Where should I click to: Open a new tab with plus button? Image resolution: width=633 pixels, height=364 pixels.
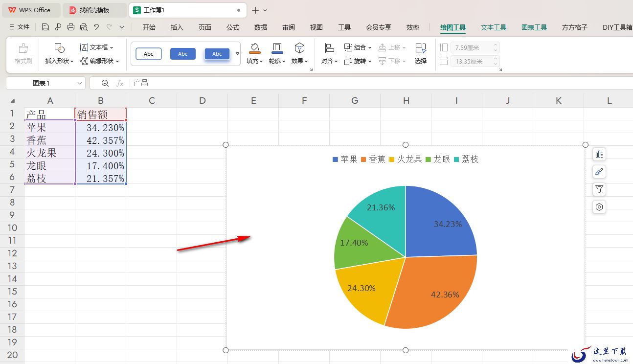(x=255, y=10)
